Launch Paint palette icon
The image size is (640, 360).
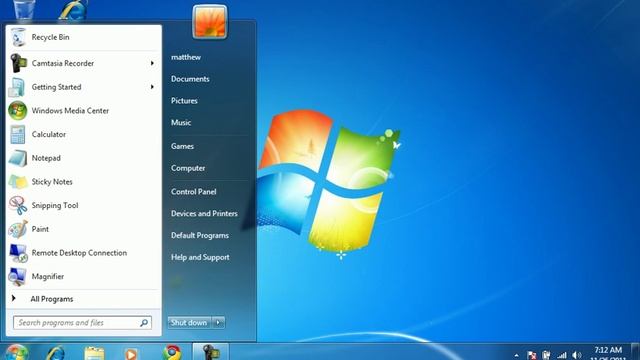point(18,229)
